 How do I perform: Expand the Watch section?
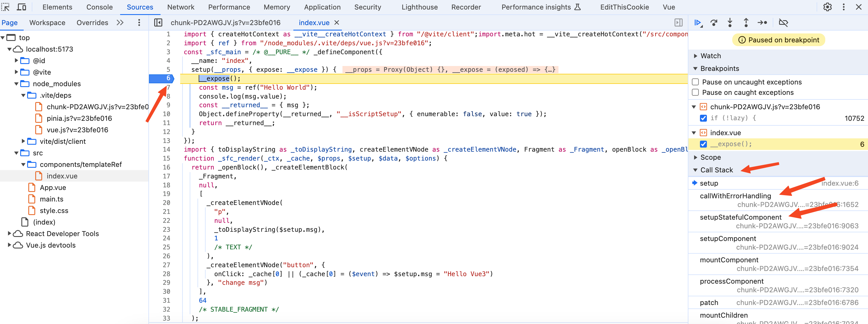696,56
